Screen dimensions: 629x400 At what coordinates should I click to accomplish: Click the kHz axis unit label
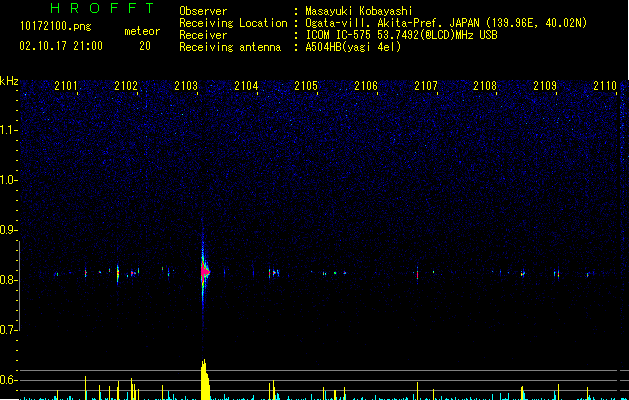click(x=9, y=81)
